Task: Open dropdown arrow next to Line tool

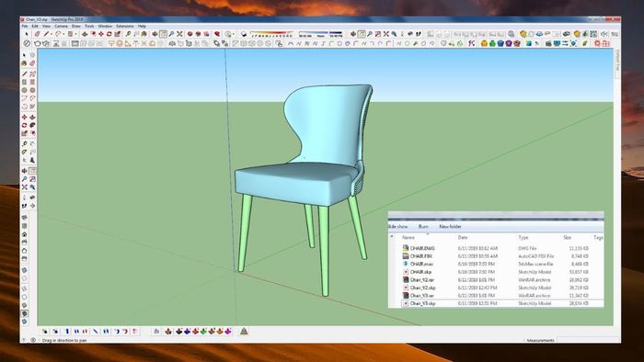Action: click(x=52, y=34)
